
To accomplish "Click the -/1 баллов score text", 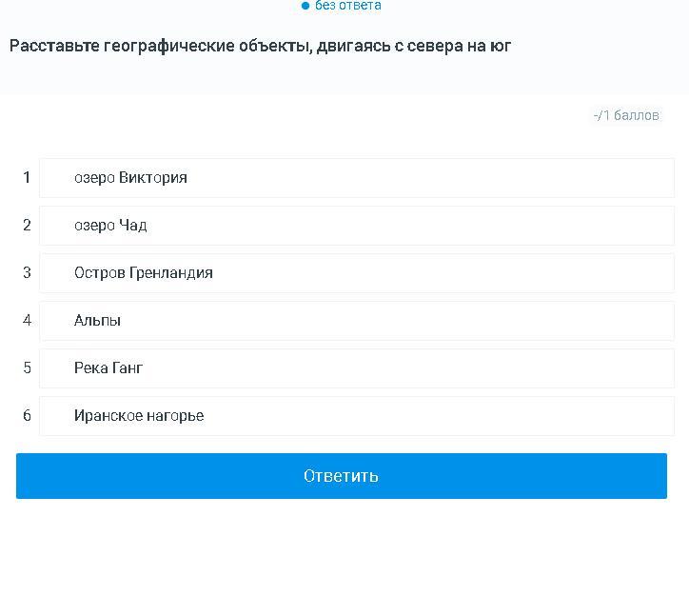I will tap(626, 115).
